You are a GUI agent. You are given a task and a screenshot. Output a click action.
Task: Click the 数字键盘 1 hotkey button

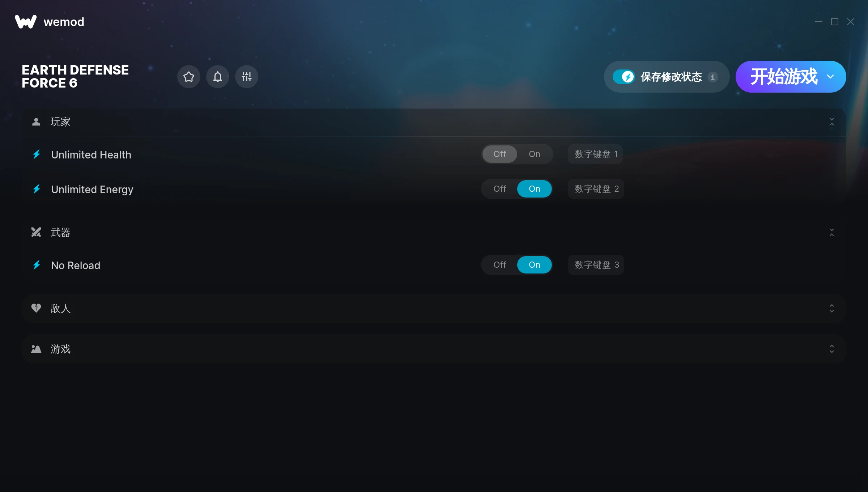coord(595,154)
